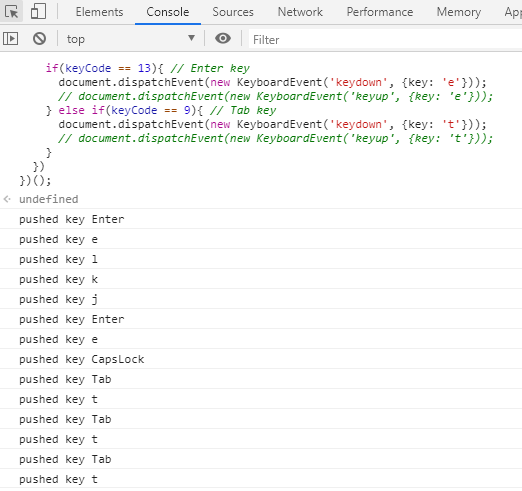522x491 pixels.
Task: Switch to the Elements tab
Action: 99,12
